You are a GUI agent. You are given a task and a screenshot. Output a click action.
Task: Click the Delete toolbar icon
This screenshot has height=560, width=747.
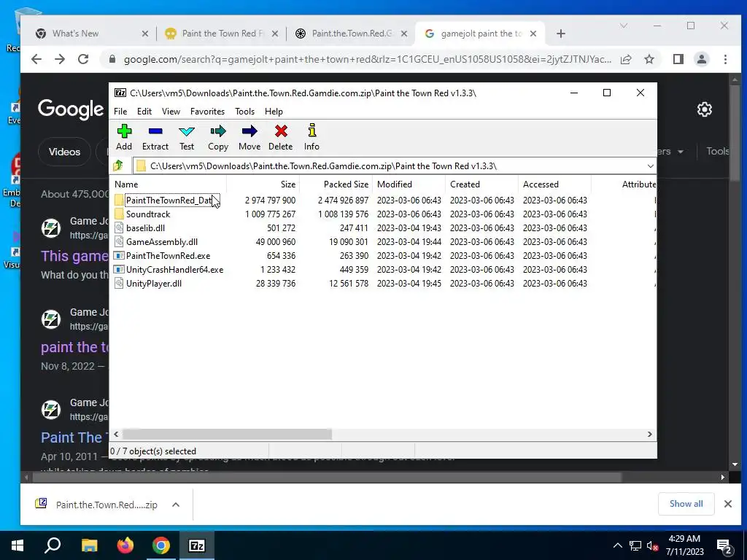point(281,131)
